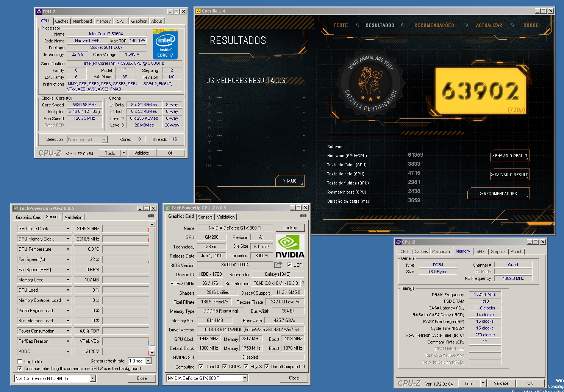Toggle the UEFI checkbox in GPU-Z
This screenshot has width=564, height=392.
tap(289, 265)
